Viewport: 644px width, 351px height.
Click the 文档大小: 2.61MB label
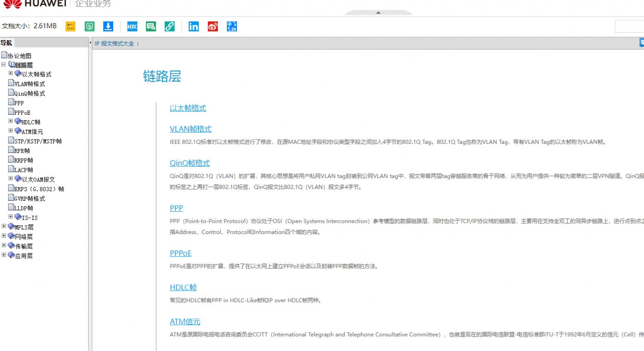coord(29,26)
